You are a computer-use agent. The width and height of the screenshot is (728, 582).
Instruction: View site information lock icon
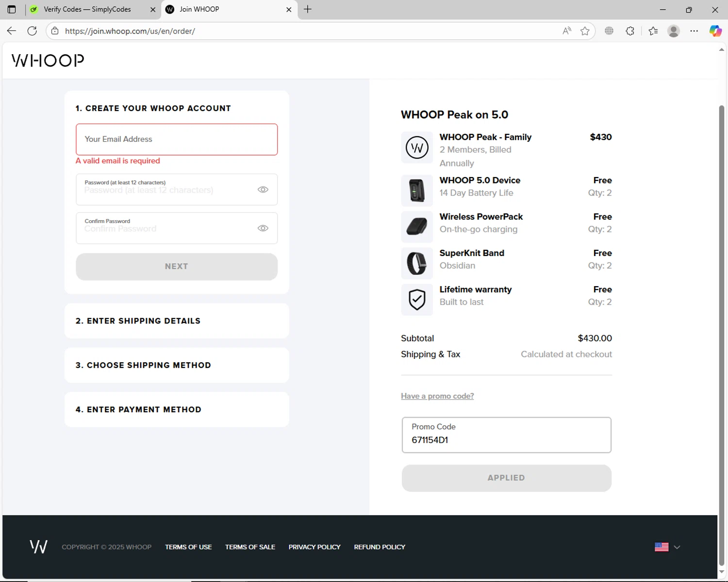click(55, 31)
